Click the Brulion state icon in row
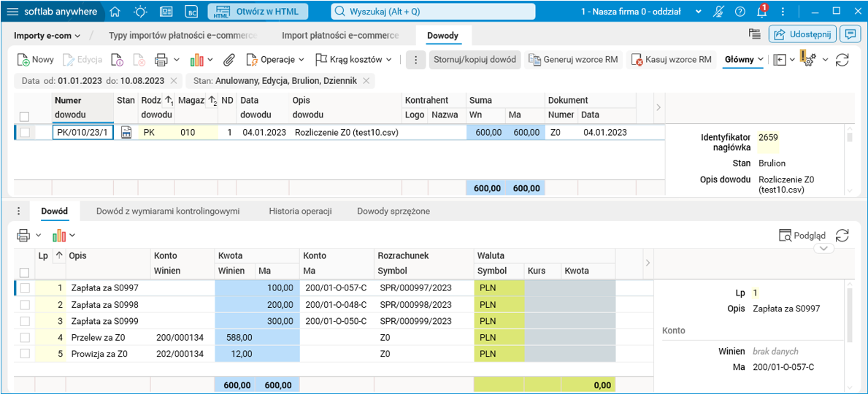This screenshot has height=394, width=868. [x=126, y=132]
